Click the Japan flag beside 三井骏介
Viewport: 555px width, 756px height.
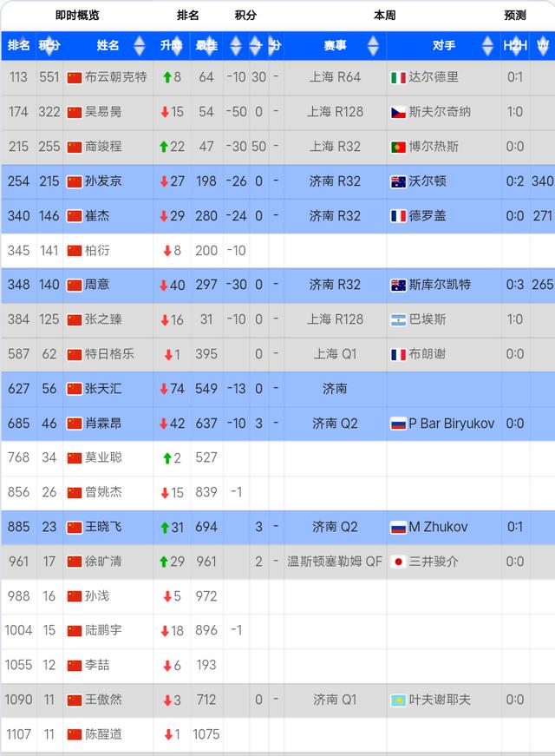click(x=398, y=562)
